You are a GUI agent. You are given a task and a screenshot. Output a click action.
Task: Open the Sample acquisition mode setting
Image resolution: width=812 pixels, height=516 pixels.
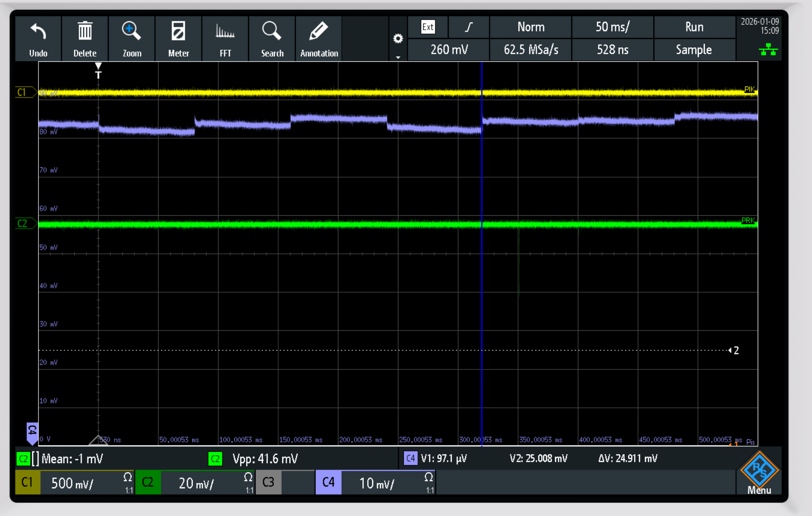tap(694, 50)
